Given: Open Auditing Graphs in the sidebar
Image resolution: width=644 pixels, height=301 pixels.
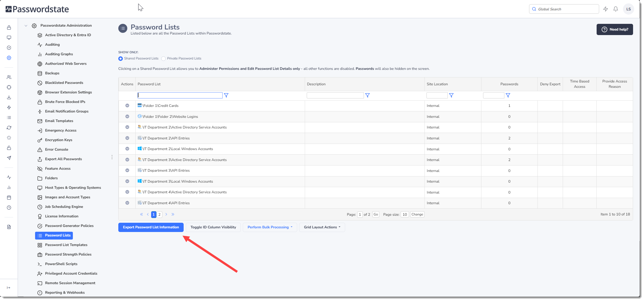Looking at the screenshot, I should click(59, 54).
